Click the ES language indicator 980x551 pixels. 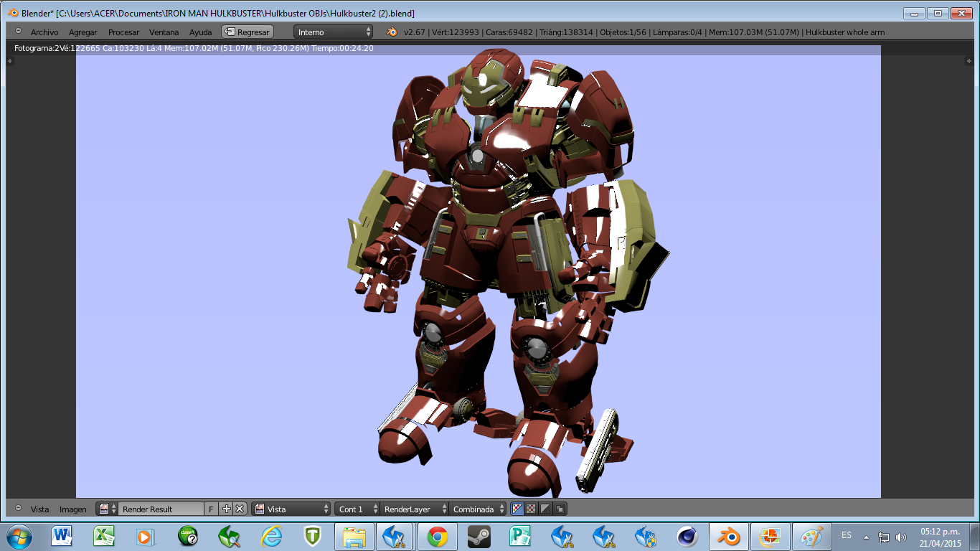tap(847, 535)
